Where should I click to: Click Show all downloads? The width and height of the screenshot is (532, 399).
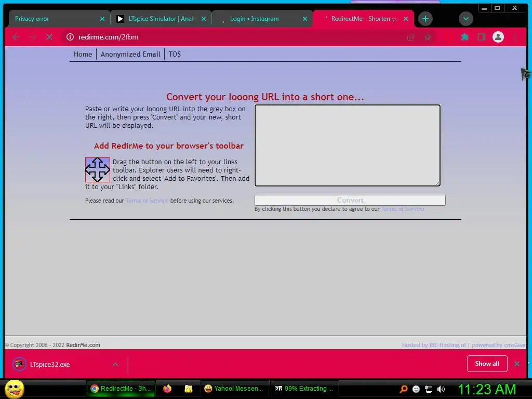click(x=487, y=364)
